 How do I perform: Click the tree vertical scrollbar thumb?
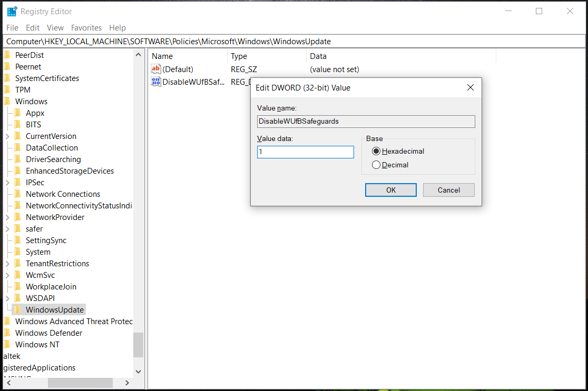point(139,345)
